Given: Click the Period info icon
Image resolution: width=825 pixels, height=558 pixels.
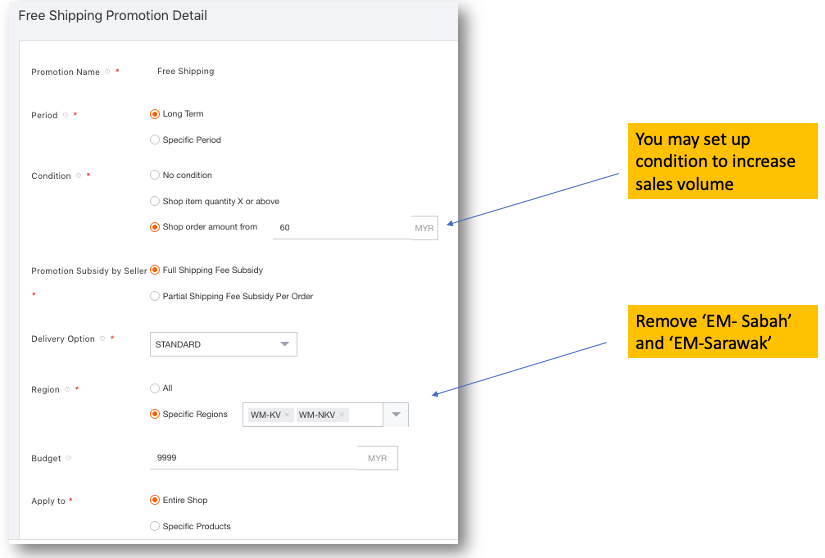Looking at the screenshot, I should pos(66,115).
